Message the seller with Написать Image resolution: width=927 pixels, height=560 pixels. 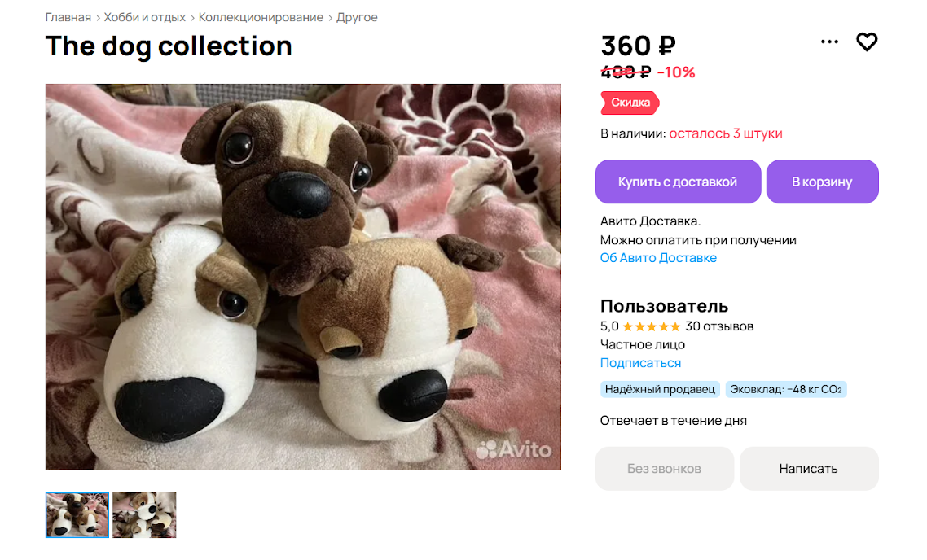tap(808, 468)
